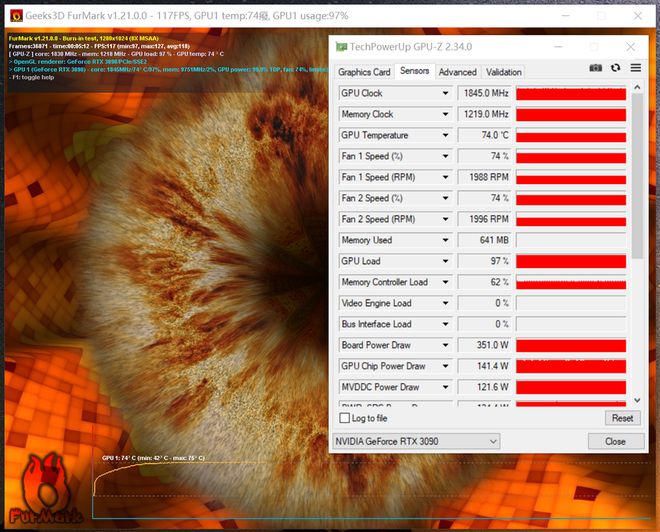Click the FurMark flame icon in title bar

tap(16, 16)
